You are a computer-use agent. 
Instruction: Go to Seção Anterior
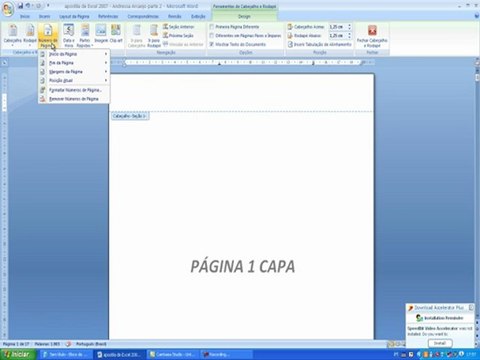pos(179,27)
